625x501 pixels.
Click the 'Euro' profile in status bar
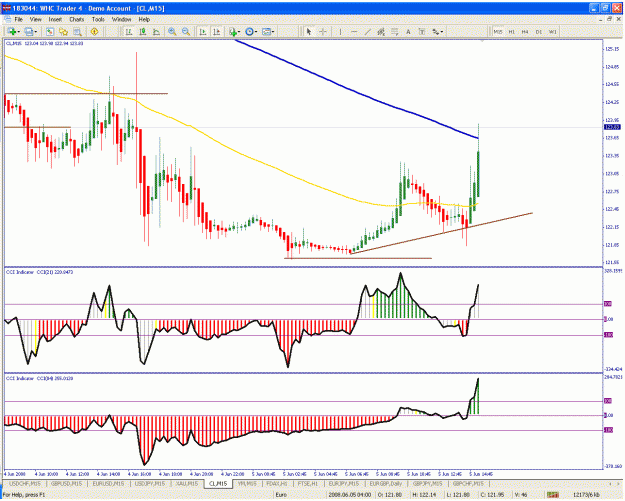click(281, 495)
